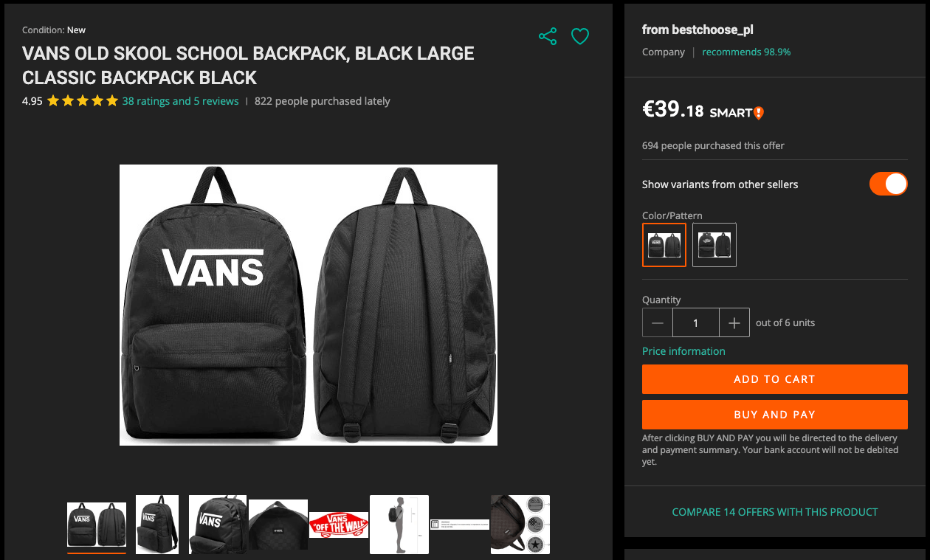Select the Off The Wall logo thumbnail

pyautogui.click(x=339, y=525)
